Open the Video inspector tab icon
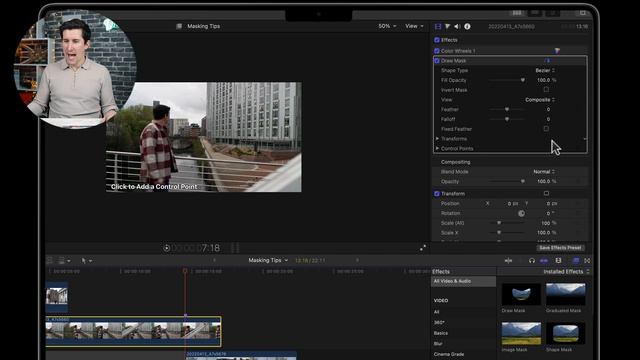The width and height of the screenshot is (640, 360). 438,27
